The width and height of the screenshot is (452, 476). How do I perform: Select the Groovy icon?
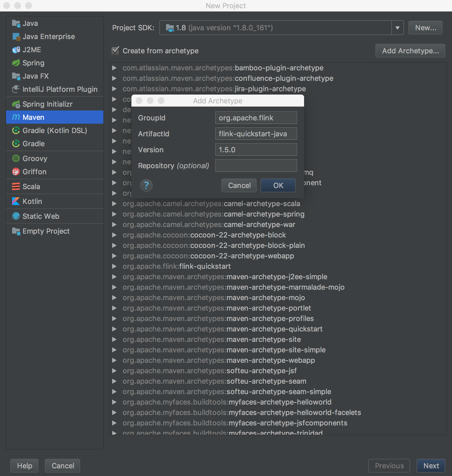(16, 159)
